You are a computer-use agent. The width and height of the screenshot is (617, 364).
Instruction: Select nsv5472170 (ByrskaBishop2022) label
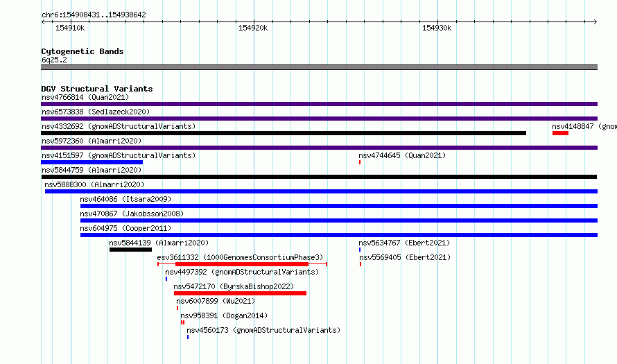(x=234, y=286)
